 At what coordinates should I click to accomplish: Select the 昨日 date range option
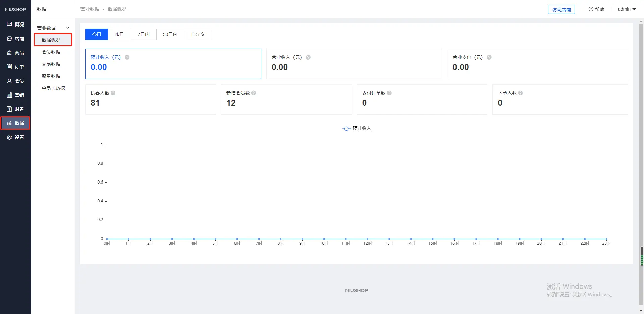point(119,34)
